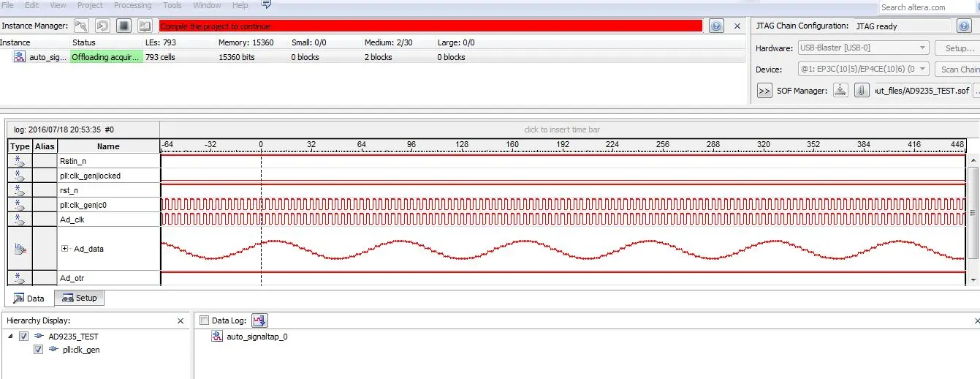Select the Ad_otr signal name
The height and width of the screenshot is (379, 980).
point(72,278)
